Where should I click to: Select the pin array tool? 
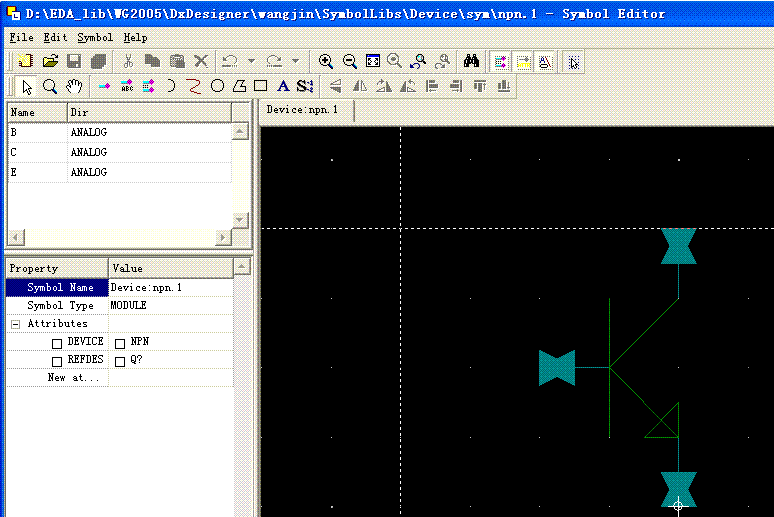(148, 86)
